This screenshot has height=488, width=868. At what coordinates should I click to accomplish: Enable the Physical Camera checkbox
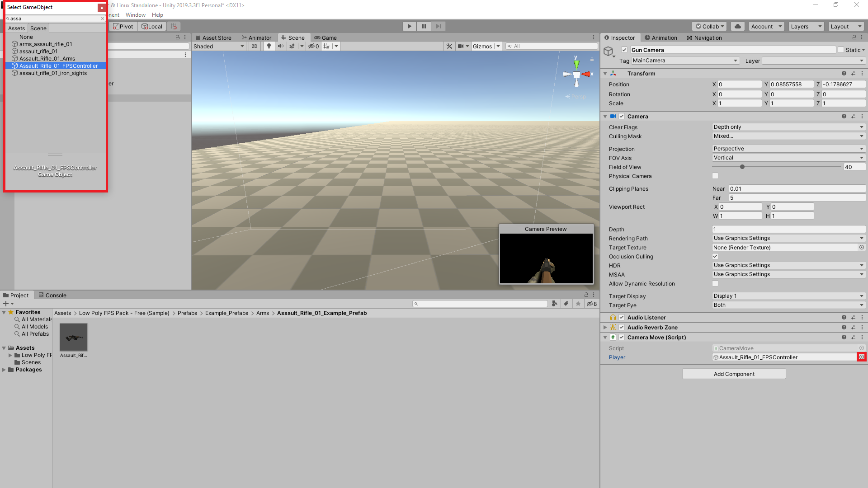click(x=715, y=176)
